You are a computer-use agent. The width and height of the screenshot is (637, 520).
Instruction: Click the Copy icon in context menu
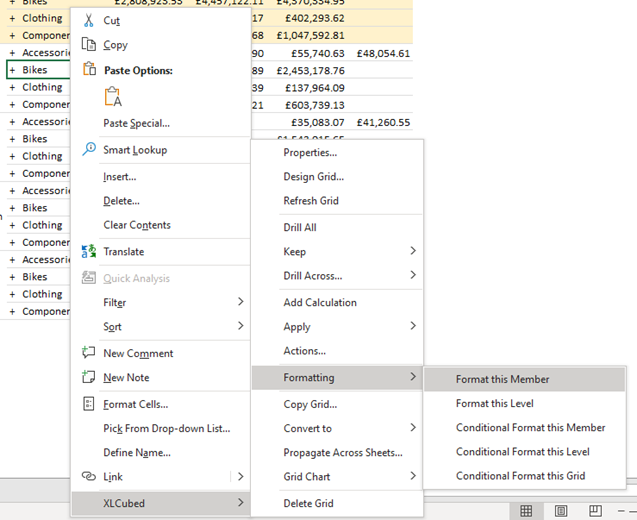click(x=89, y=45)
